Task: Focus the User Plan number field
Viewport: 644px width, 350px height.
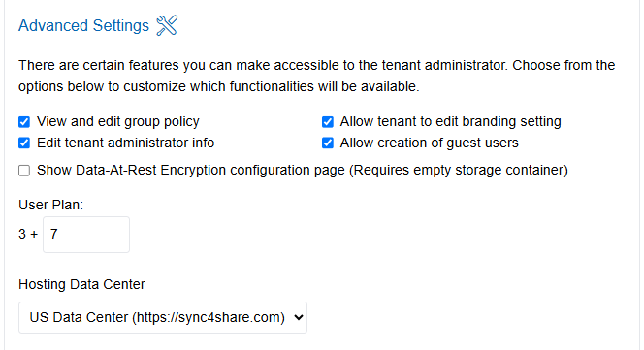Action: pos(86,235)
